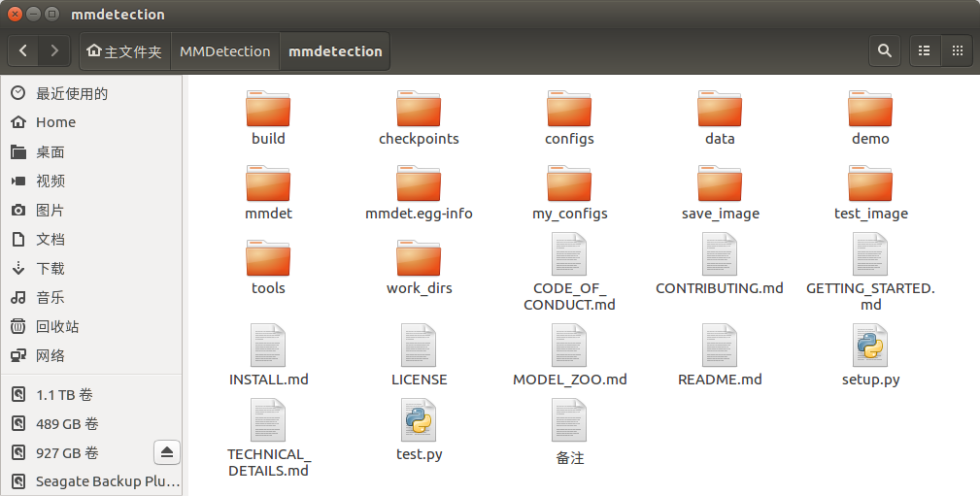
Task: Open 桌面 in sidebar
Action: coord(91,151)
